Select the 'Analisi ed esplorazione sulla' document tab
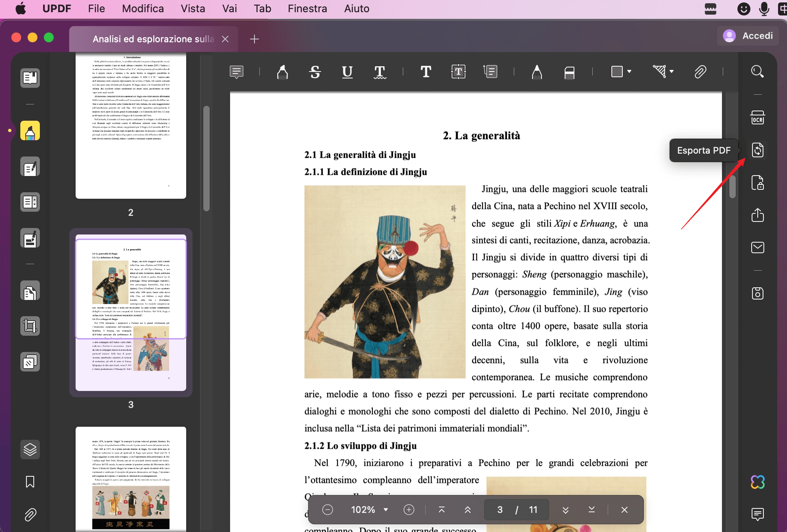The width and height of the screenshot is (787, 532). click(153, 39)
